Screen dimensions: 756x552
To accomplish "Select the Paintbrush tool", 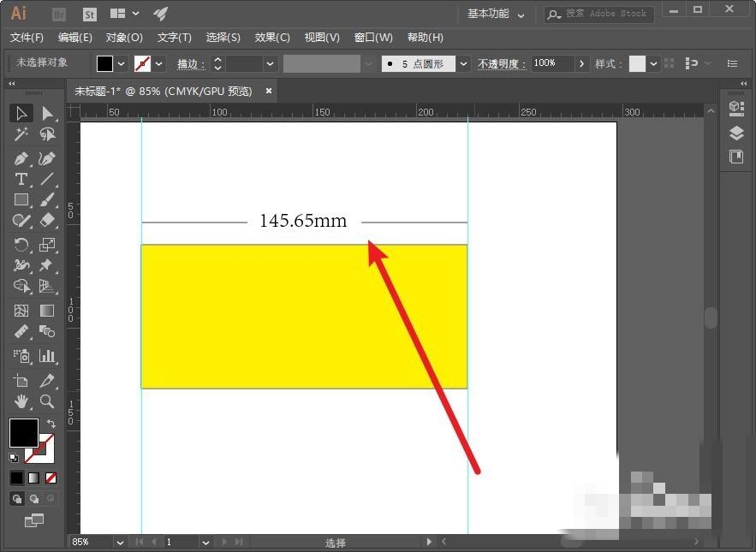I will (x=47, y=199).
